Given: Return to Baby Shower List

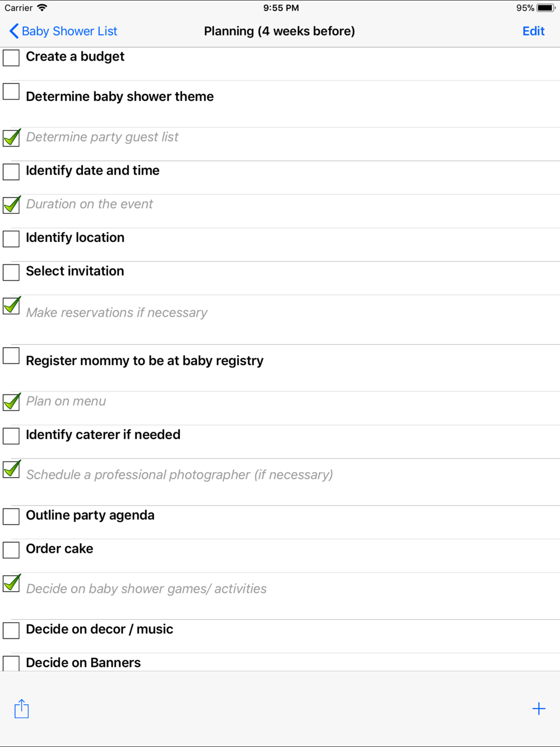Looking at the screenshot, I should pos(69,31).
